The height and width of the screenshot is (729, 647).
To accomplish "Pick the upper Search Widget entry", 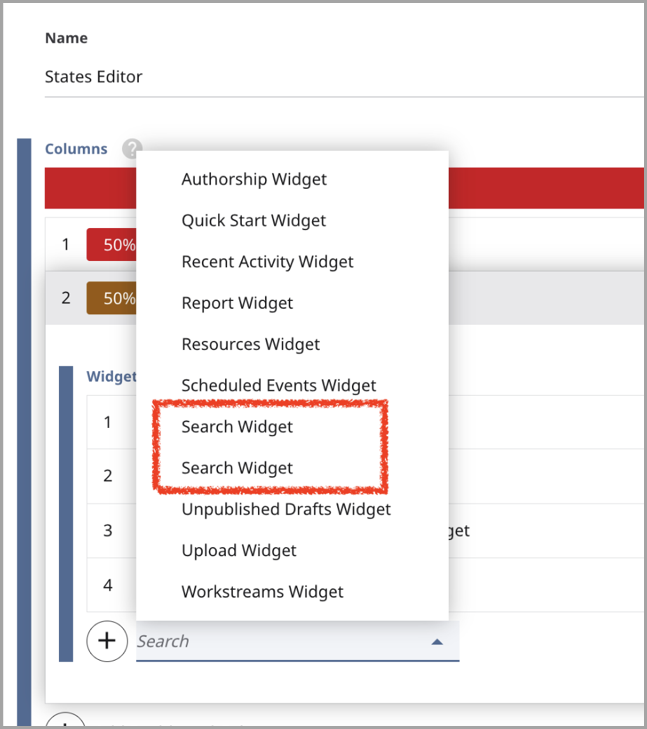I will point(237,427).
